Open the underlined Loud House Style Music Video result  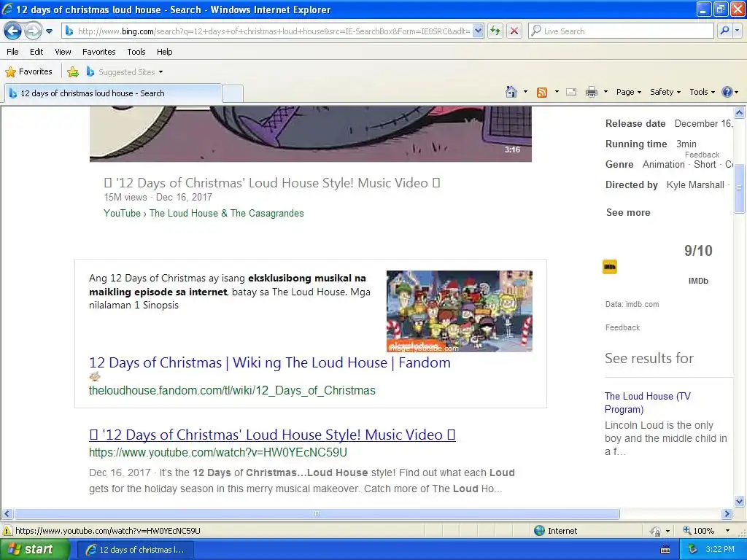(272, 435)
